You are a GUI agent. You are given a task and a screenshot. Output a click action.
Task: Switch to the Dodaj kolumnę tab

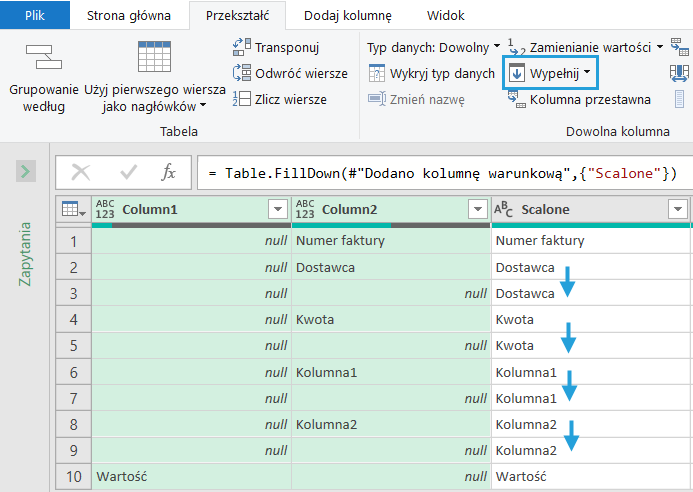tap(347, 16)
